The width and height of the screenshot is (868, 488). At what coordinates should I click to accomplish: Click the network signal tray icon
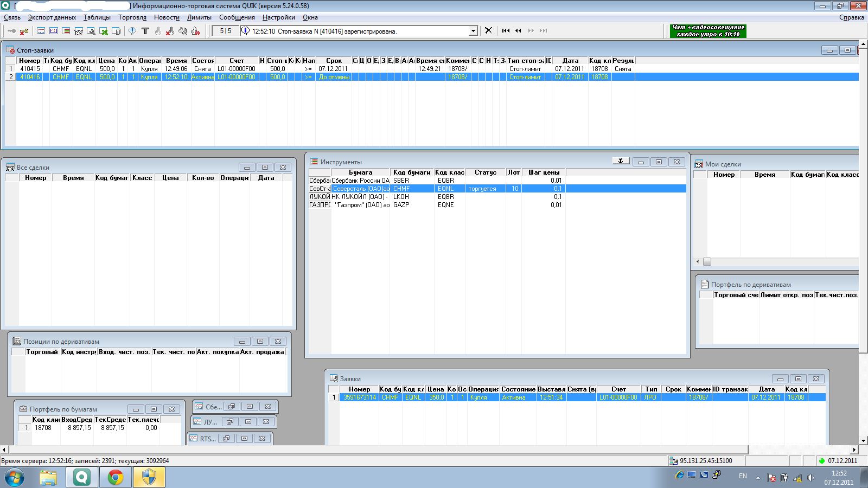tap(797, 478)
